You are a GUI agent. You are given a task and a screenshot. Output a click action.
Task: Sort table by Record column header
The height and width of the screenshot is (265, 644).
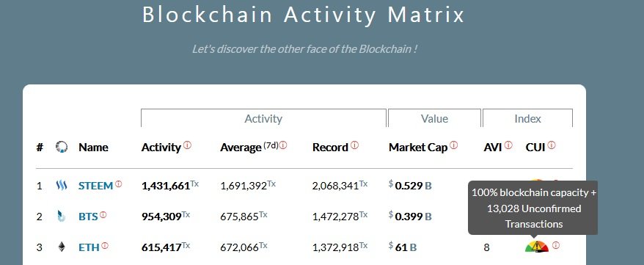[x=330, y=148]
